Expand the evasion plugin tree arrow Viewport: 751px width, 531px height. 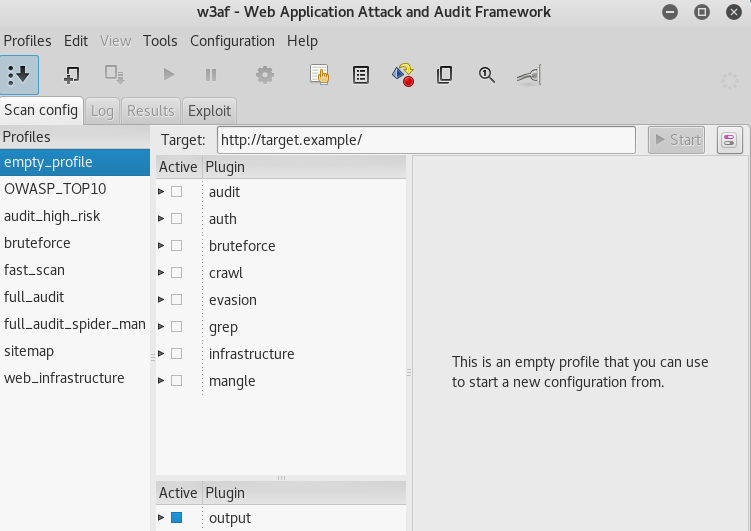point(161,299)
